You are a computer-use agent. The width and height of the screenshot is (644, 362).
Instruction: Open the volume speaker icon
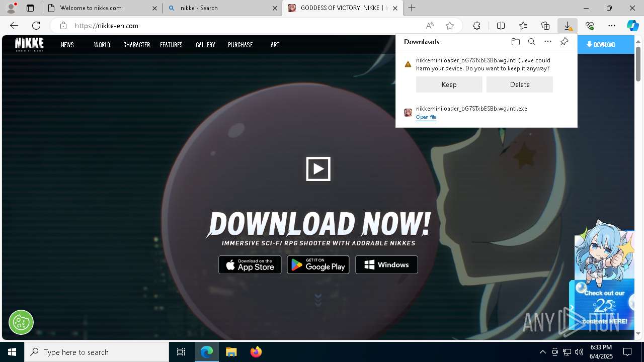[x=579, y=352]
